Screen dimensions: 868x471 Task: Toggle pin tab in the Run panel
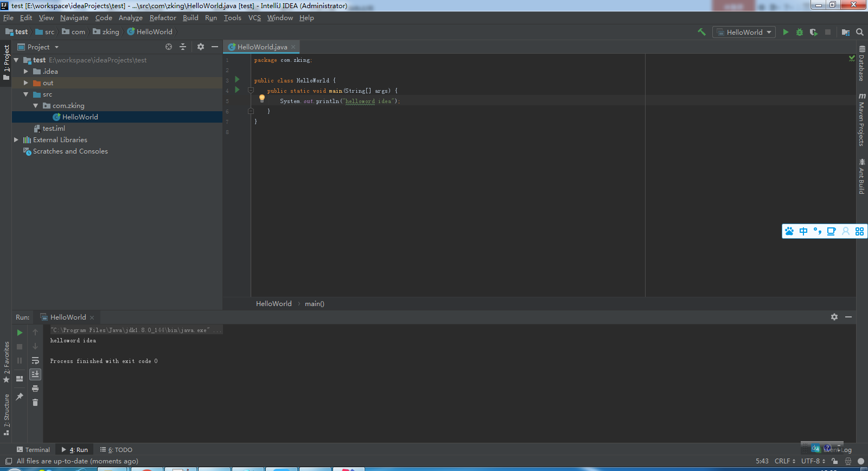pyautogui.click(x=20, y=397)
